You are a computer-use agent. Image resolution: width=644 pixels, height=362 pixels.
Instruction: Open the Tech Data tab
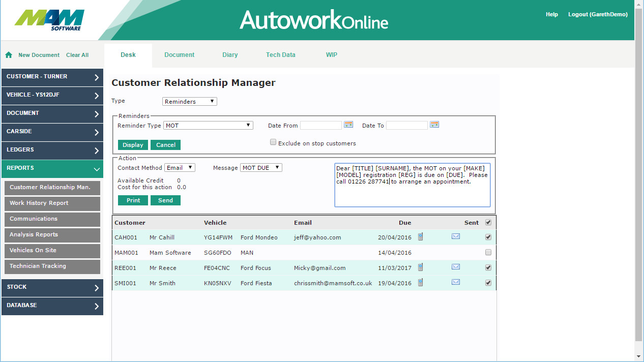coord(280,55)
